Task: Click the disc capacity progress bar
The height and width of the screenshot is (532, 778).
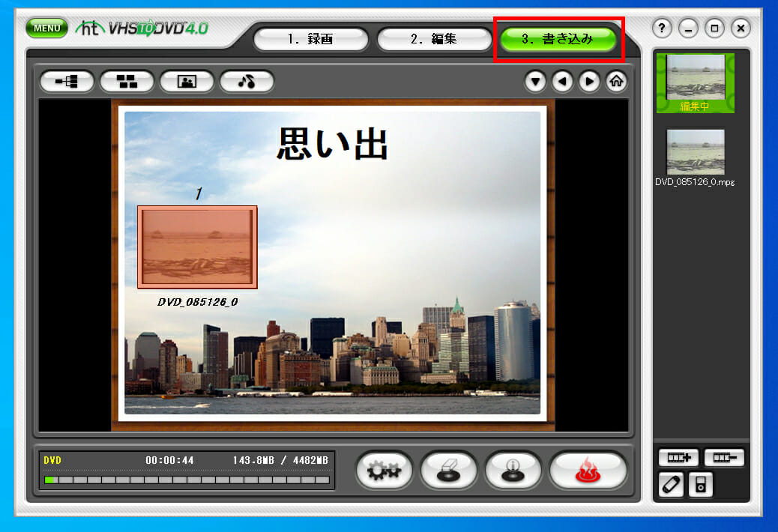Action: [x=187, y=480]
